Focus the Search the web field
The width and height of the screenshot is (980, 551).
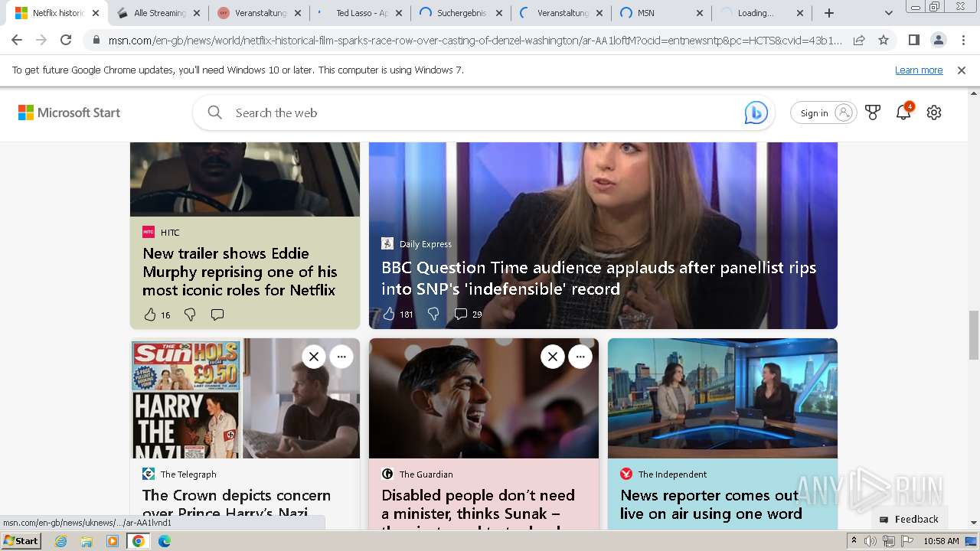point(482,112)
